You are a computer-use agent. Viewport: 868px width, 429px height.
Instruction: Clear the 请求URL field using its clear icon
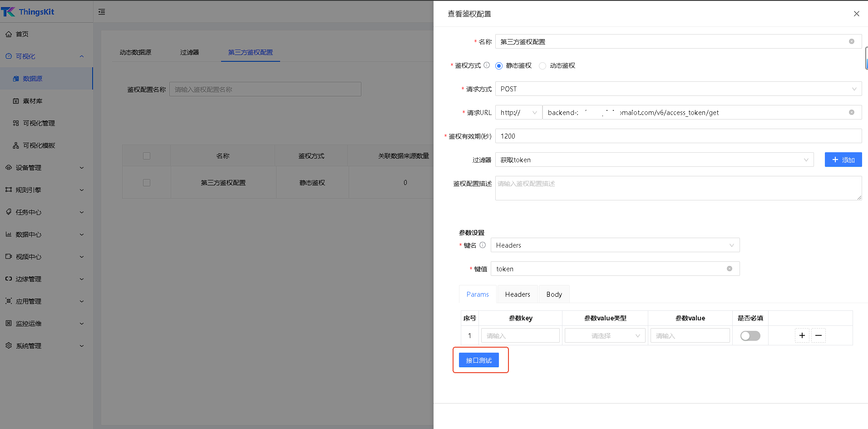click(x=851, y=112)
